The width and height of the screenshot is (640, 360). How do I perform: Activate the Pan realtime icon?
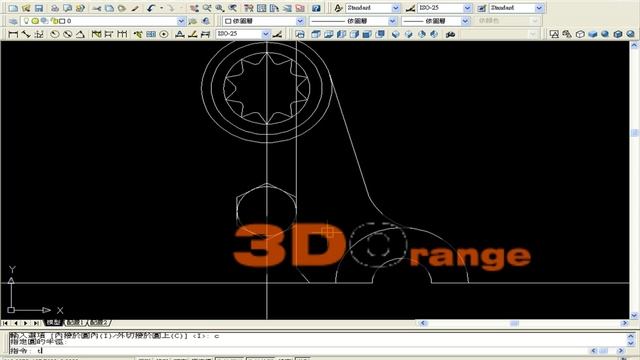pos(194,8)
